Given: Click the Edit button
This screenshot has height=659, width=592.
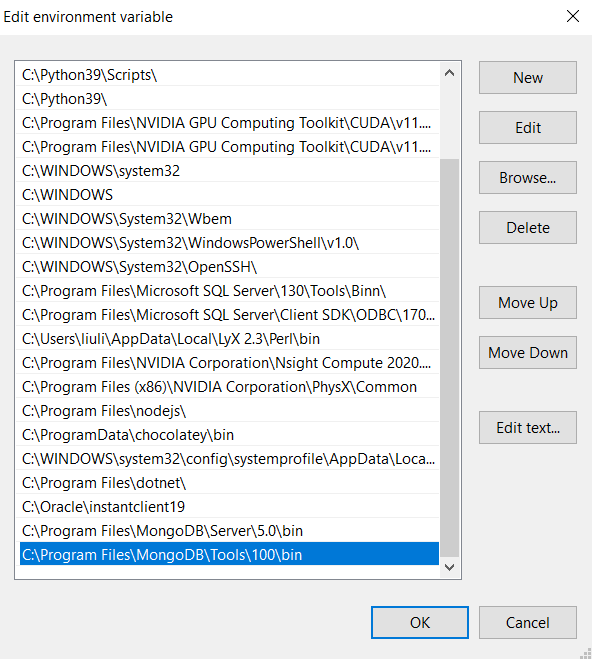Looking at the screenshot, I should (528, 128).
